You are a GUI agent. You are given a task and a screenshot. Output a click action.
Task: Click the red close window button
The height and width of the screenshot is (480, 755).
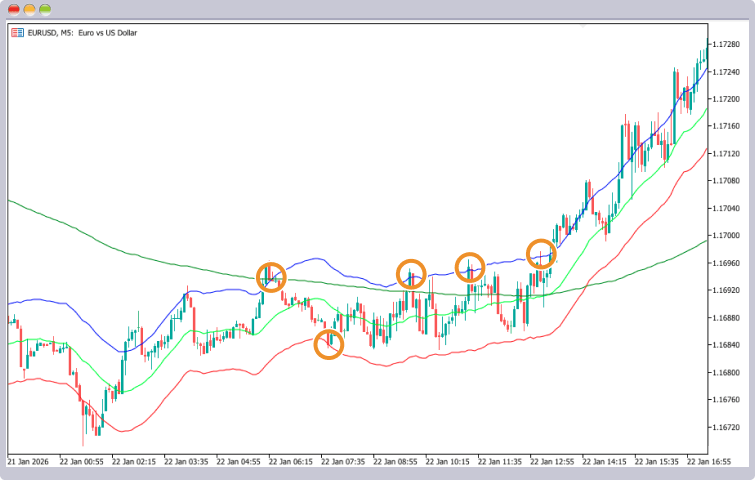(x=14, y=9)
